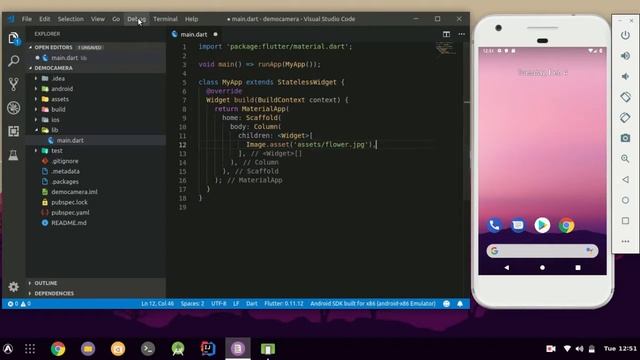Click the emulator toolbar Overview square
640x360 pixels.
625,221
